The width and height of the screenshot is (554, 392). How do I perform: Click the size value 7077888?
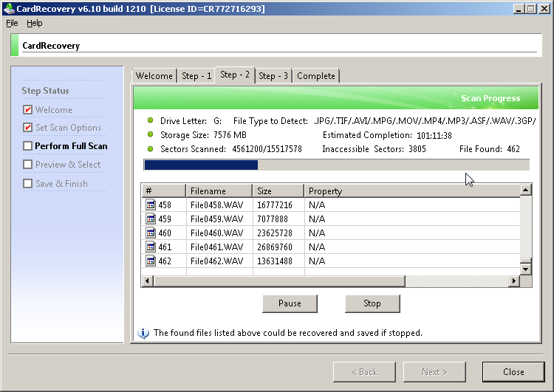click(x=273, y=219)
